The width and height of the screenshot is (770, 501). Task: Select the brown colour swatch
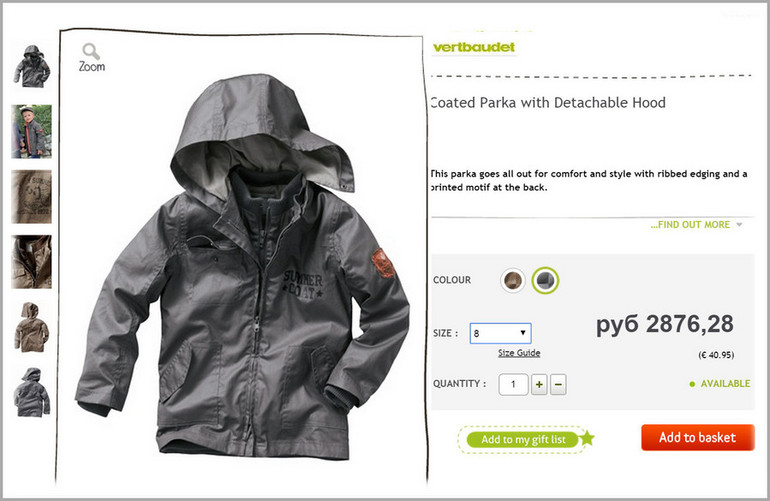(513, 280)
